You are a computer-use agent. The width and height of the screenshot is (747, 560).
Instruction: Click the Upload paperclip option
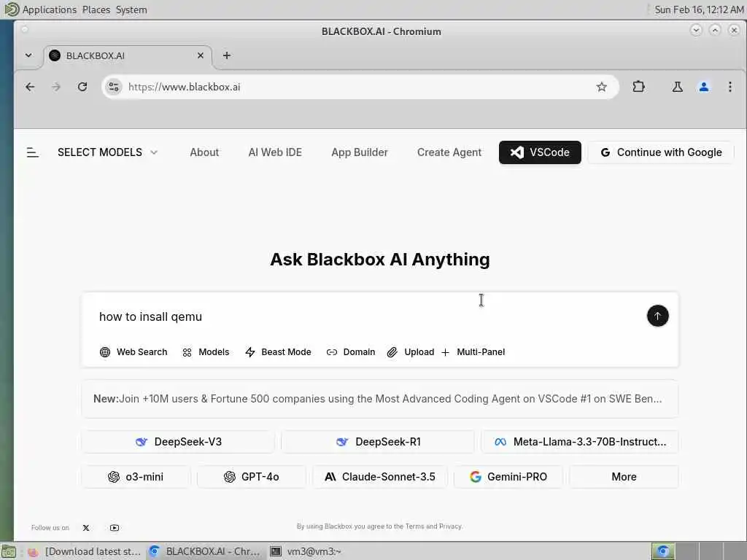[411, 352]
